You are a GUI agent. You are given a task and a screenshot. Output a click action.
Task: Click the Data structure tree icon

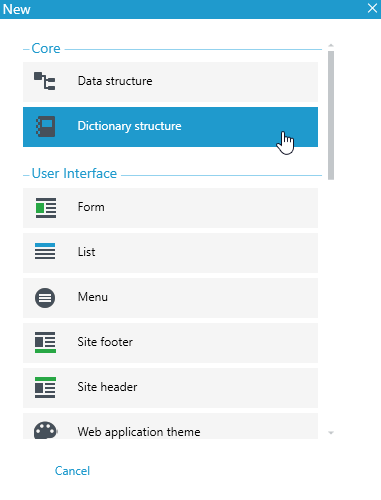[x=45, y=81]
